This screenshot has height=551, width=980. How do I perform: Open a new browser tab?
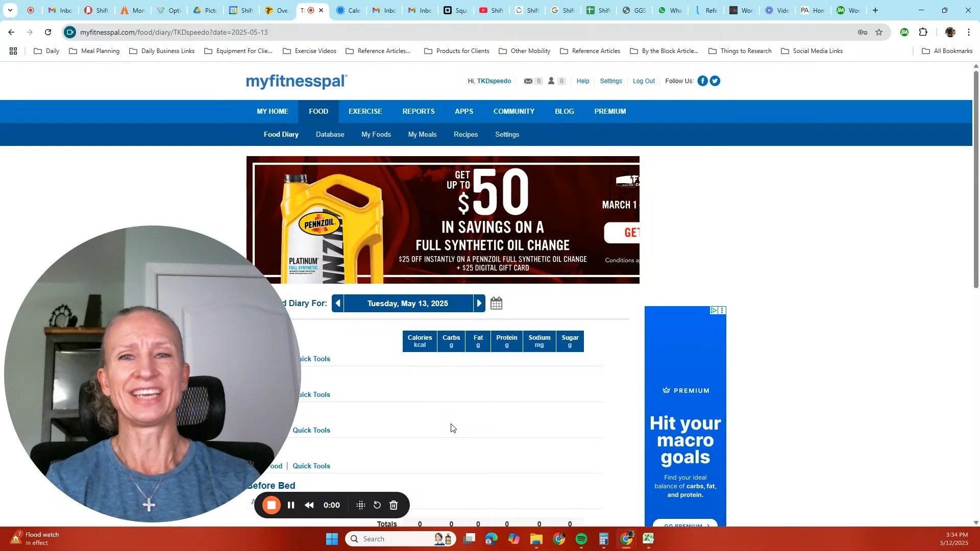tap(875, 10)
